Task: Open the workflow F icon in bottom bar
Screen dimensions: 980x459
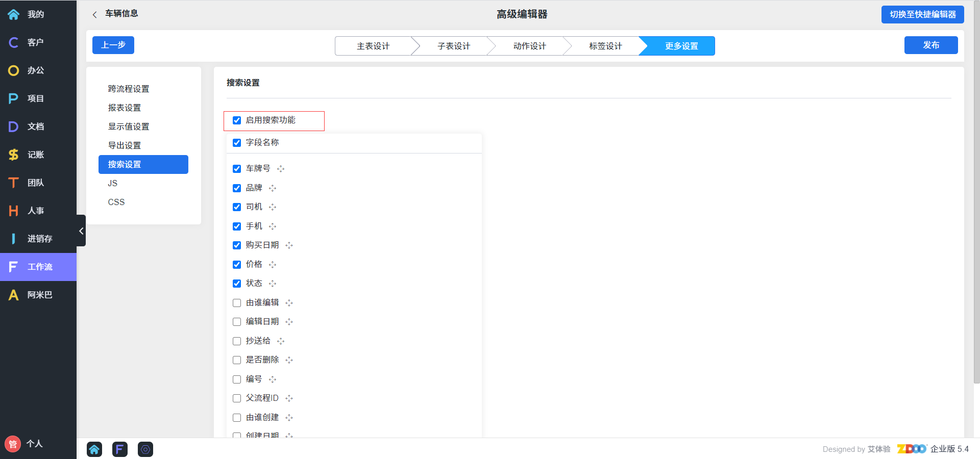Action: tap(120, 449)
